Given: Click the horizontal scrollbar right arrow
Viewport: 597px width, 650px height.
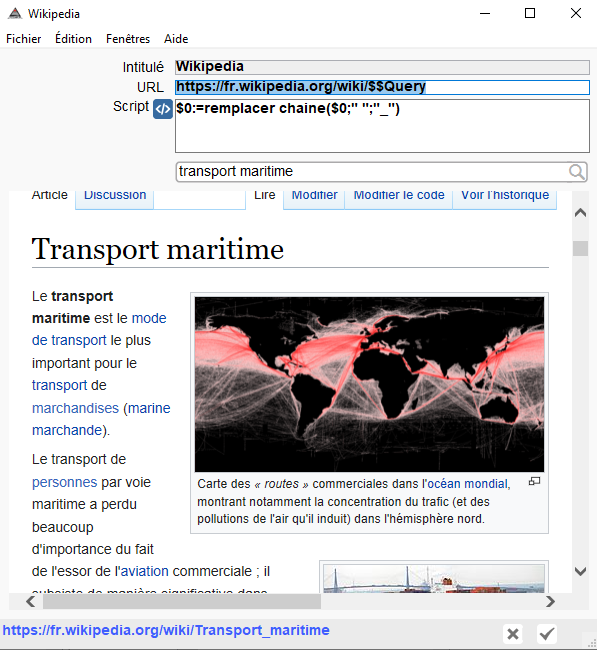Looking at the screenshot, I should pyautogui.click(x=550, y=601).
